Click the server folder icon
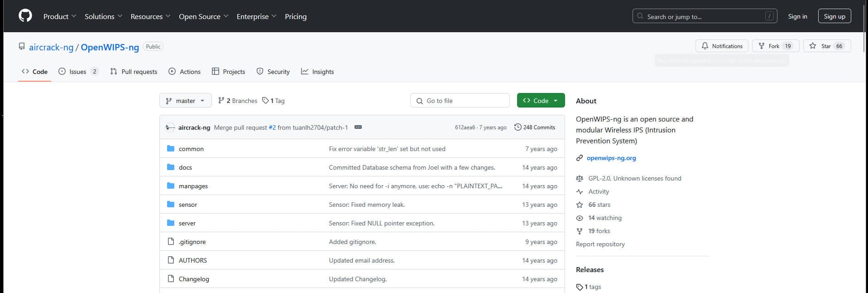The height and width of the screenshot is (293, 868). coord(171,223)
